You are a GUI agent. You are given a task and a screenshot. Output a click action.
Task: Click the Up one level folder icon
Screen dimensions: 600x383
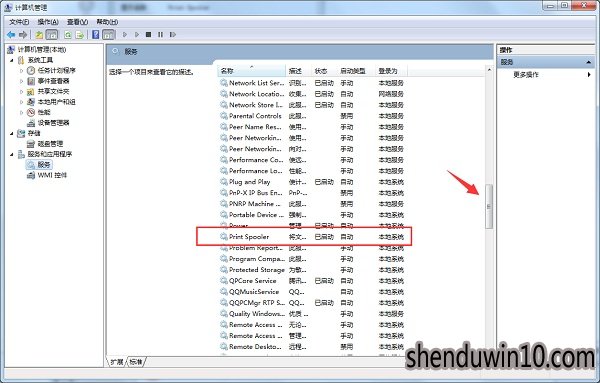(x=39, y=35)
